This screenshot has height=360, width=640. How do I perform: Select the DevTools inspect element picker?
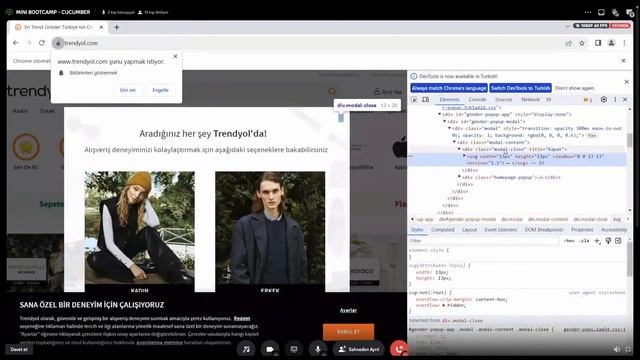pos(414,100)
